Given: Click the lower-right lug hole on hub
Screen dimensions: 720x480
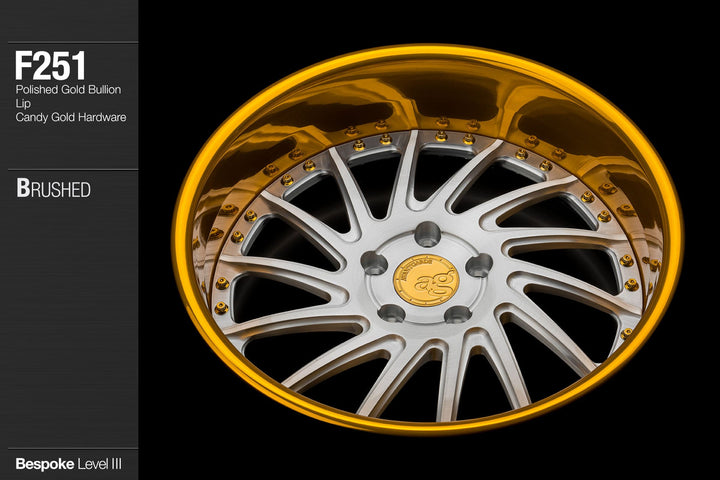Looking at the screenshot, I should pos(457,313).
